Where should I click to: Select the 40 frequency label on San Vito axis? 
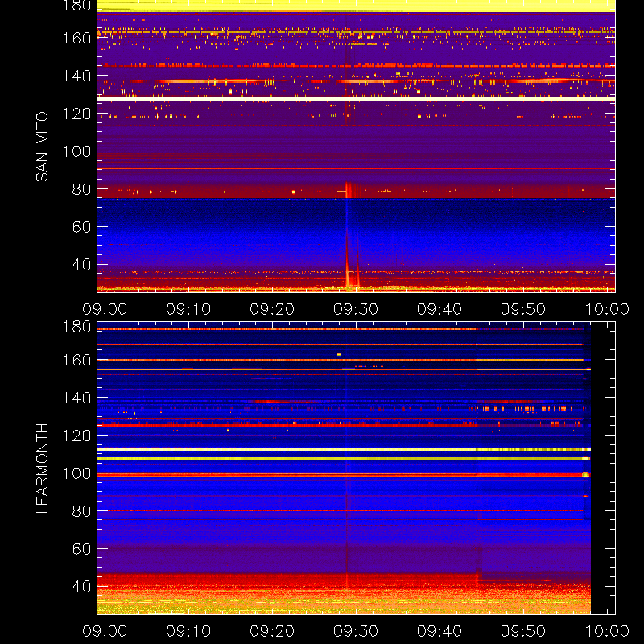pos(81,265)
